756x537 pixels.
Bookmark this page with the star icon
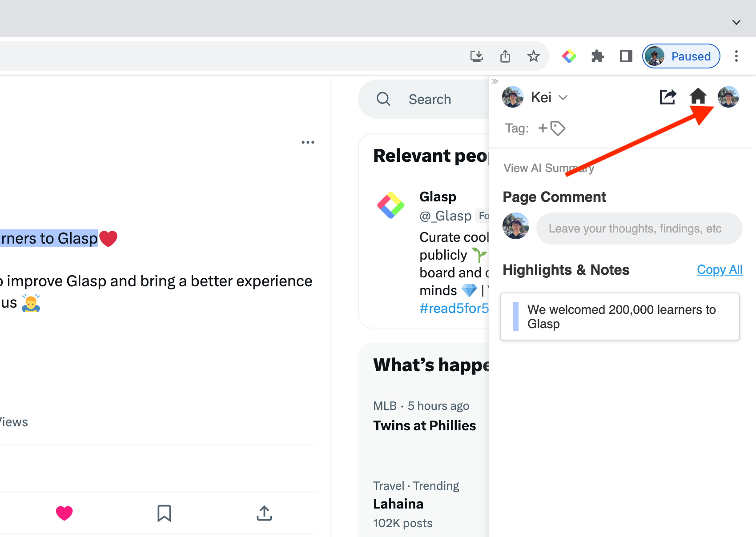533,56
